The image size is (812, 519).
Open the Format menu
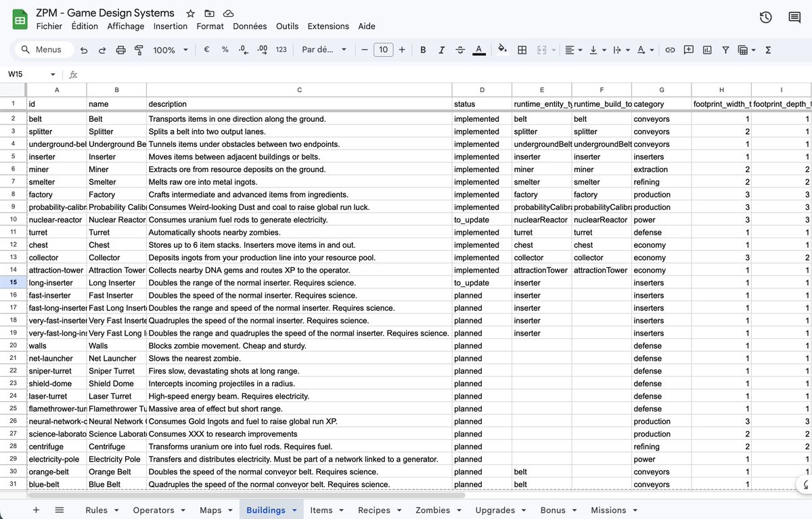pos(210,26)
